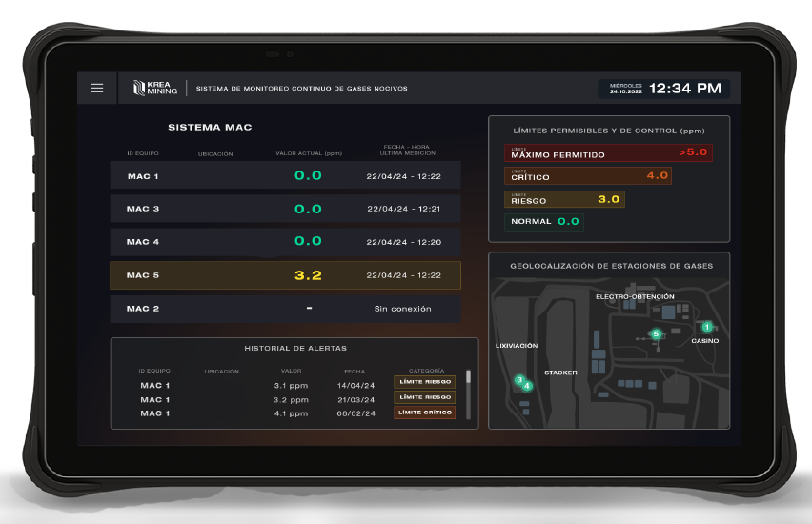Click 'Límites Permisibles y de Control' title

609,131
